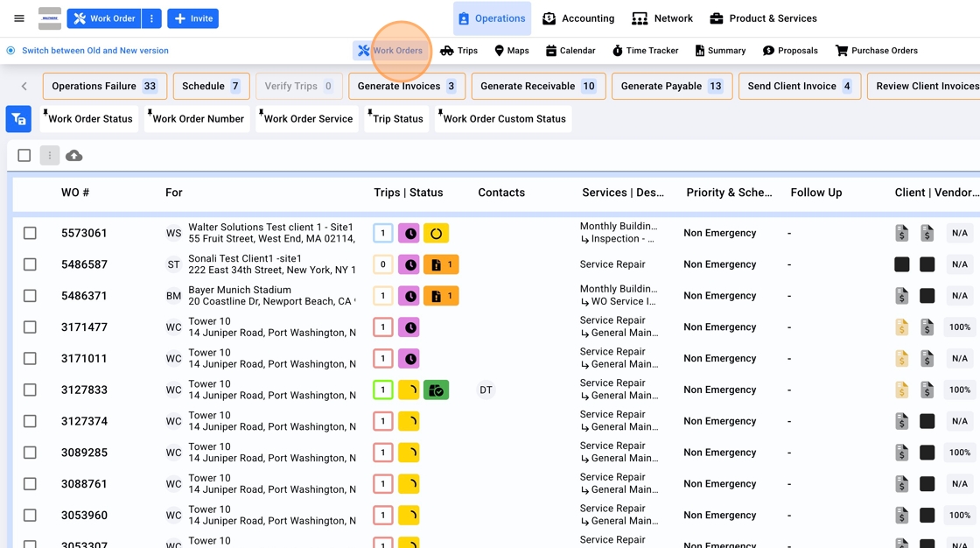Viewport: 980px width, 548px height.
Task: Open the hamburger navigation menu
Action: point(19,18)
